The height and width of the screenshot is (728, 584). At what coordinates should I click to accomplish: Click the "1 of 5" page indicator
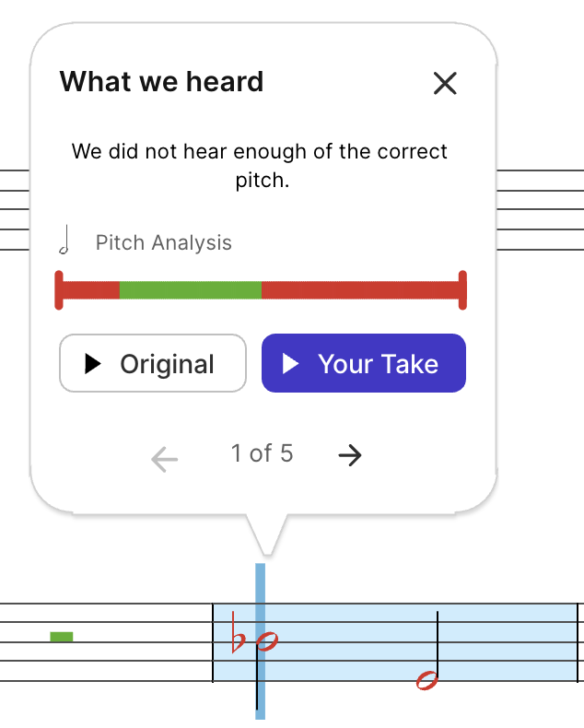(262, 453)
